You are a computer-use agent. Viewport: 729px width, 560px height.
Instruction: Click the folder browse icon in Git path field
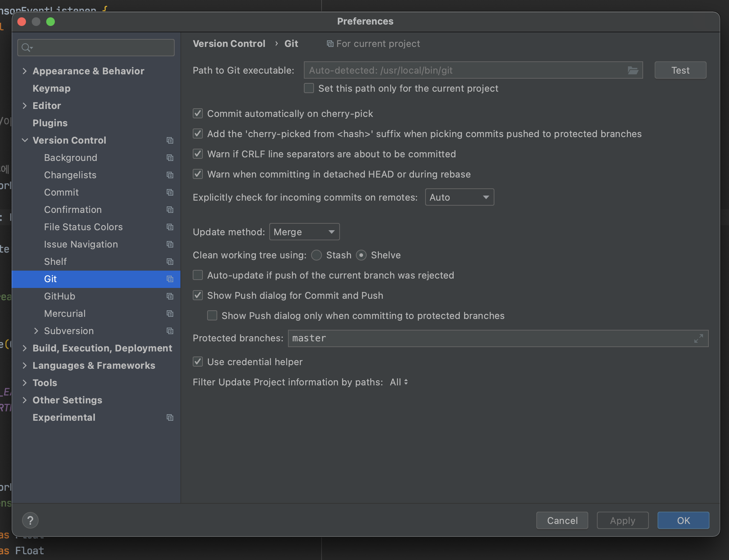pos(633,70)
